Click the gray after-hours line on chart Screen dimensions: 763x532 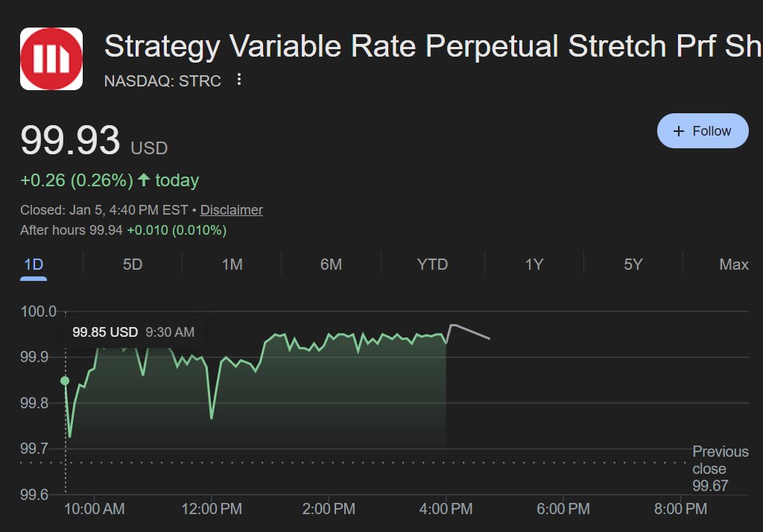click(468, 331)
